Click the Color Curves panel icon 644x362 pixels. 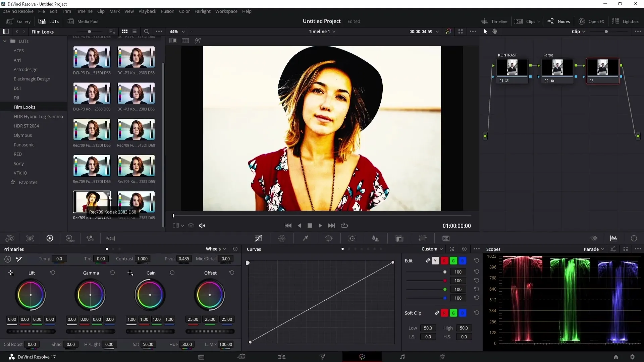point(258,239)
